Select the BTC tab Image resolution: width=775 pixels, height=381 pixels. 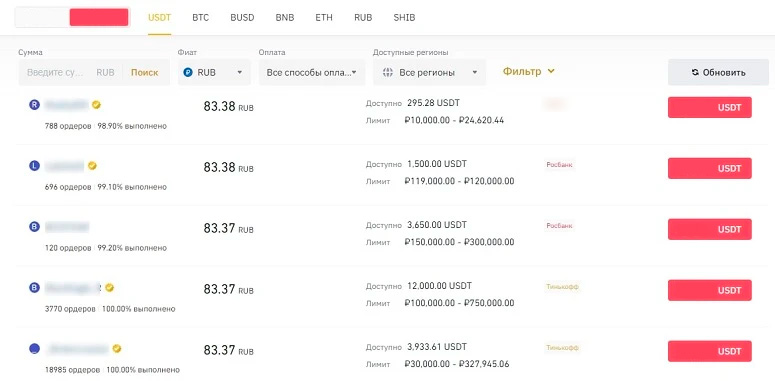tap(201, 17)
